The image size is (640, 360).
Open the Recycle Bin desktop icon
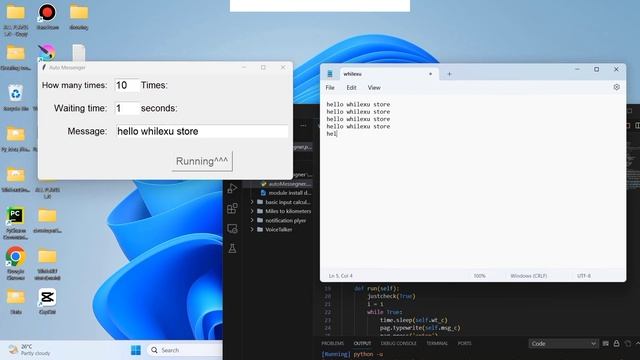point(16,98)
